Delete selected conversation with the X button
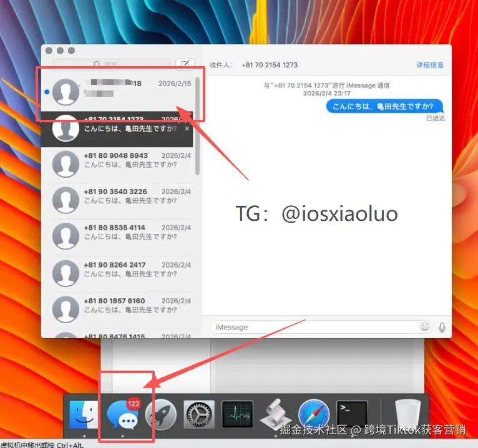This screenshot has width=478, height=448. [x=187, y=129]
